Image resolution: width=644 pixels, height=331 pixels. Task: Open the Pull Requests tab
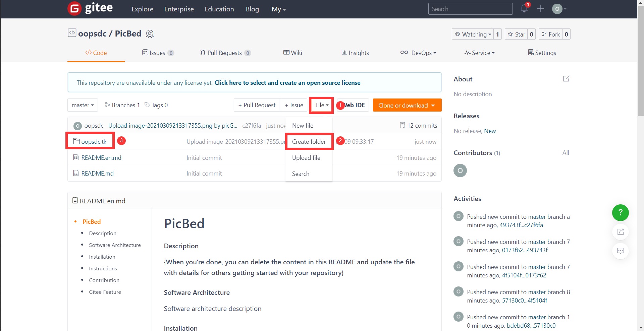click(225, 53)
